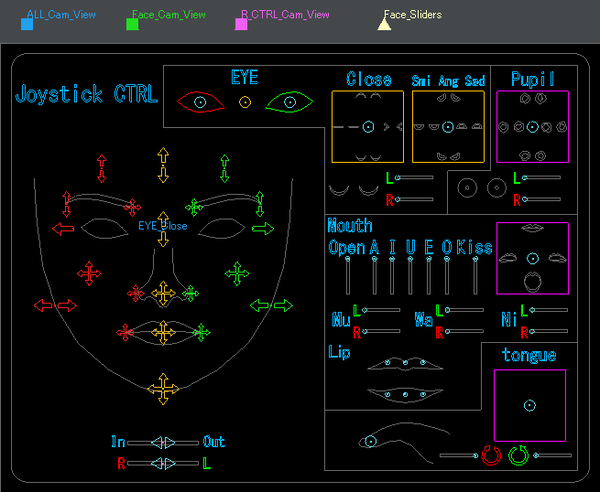Select the orange forehead up-down arrow control
The width and height of the screenshot is (600, 492).
[163, 165]
